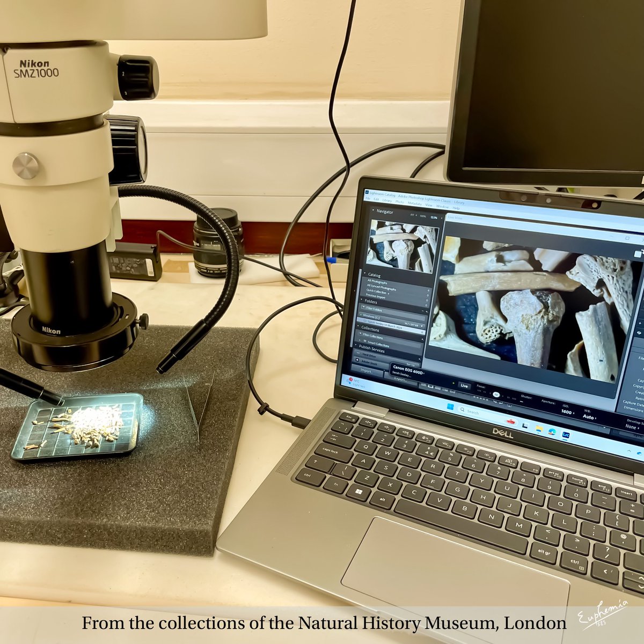Open the disk space dropdown on Windows (C:)

tap(422, 326)
